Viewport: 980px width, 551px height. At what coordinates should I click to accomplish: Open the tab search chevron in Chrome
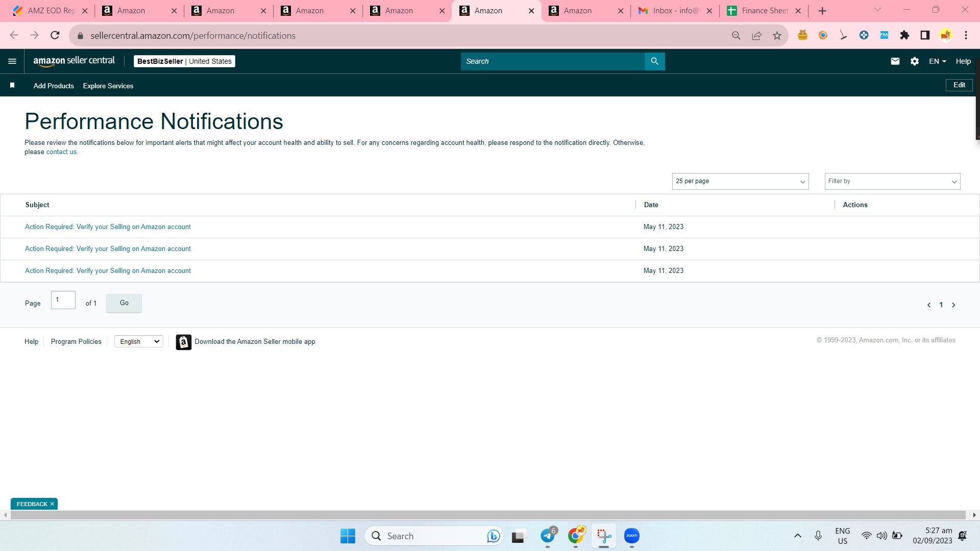pyautogui.click(x=877, y=10)
